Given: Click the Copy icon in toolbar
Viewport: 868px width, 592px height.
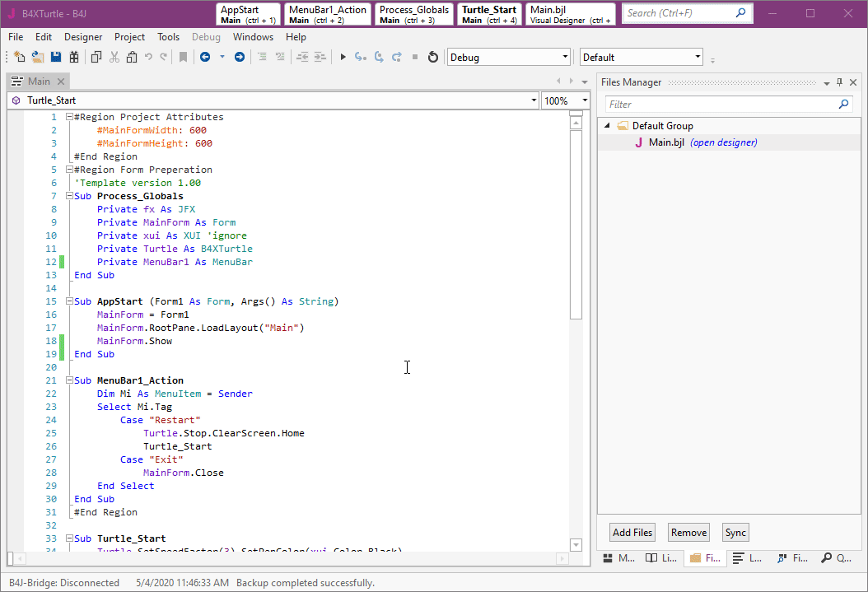Looking at the screenshot, I should click(96, 57).
